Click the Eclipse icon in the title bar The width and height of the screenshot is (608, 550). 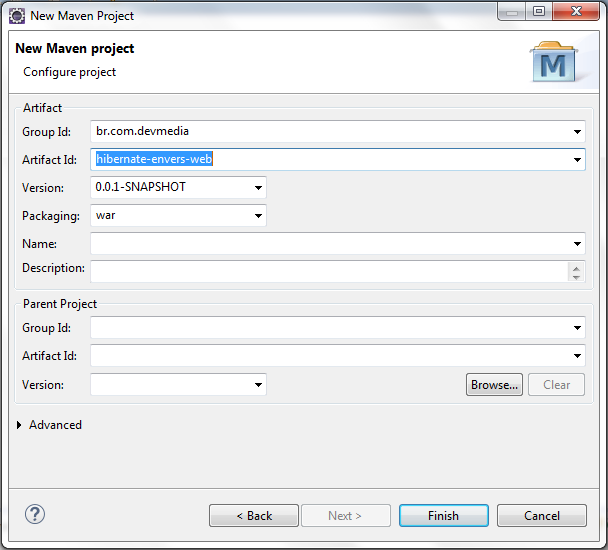point(17,16)
